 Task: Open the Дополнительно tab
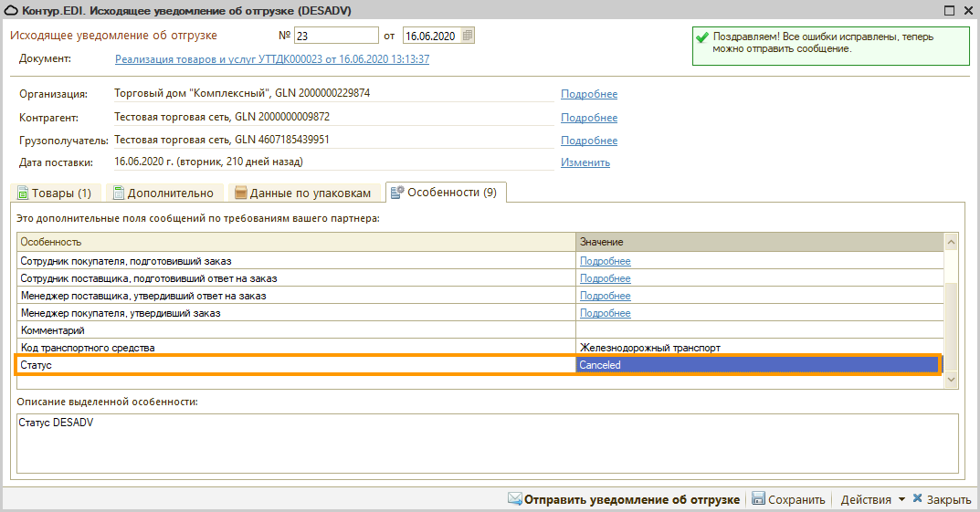[x=163, y=193]
